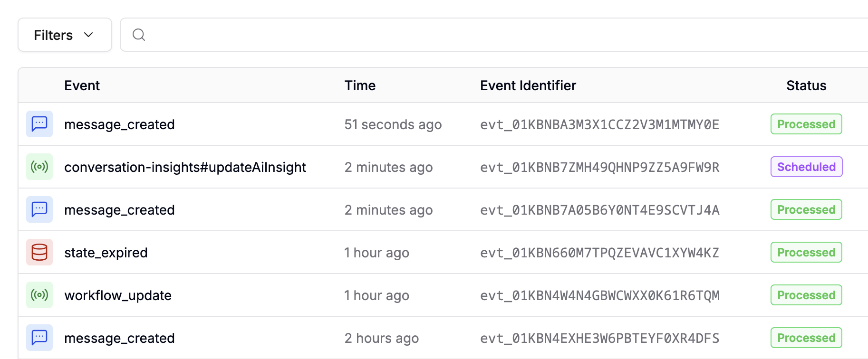The image size is (868, 359).
Task: Select the event identifier evt_01KBNBA3M3X1CCZ2V3M1MTMY0E
Action: [599, 124]
